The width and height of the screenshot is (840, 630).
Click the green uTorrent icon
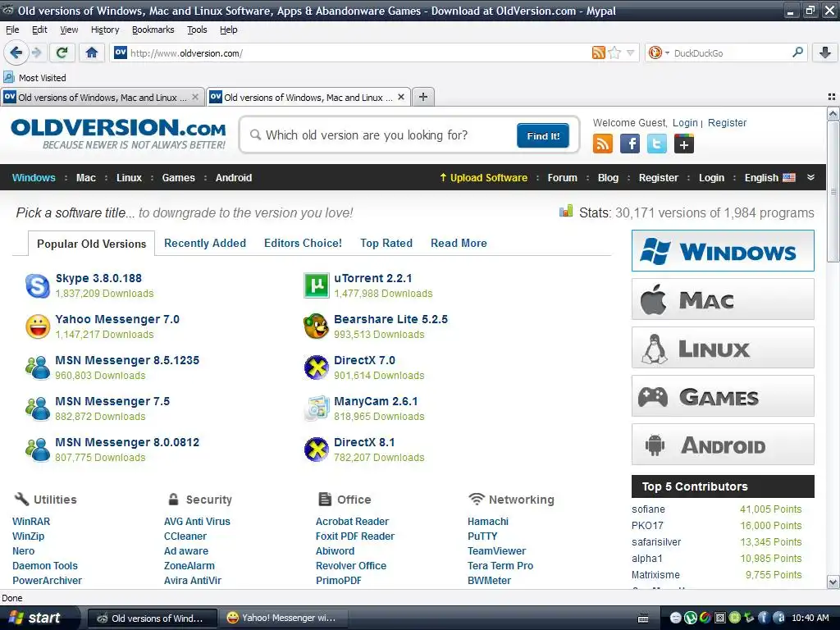[316, 285]
